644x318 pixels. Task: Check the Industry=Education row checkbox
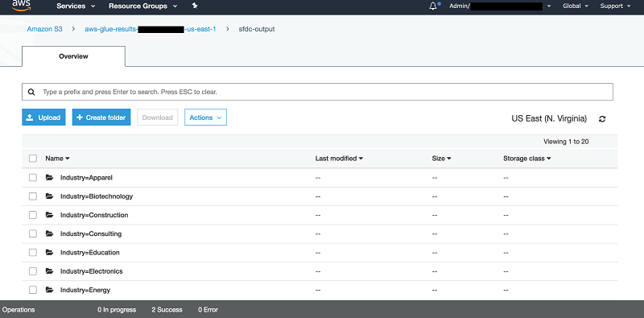click(x=33, y=253)
